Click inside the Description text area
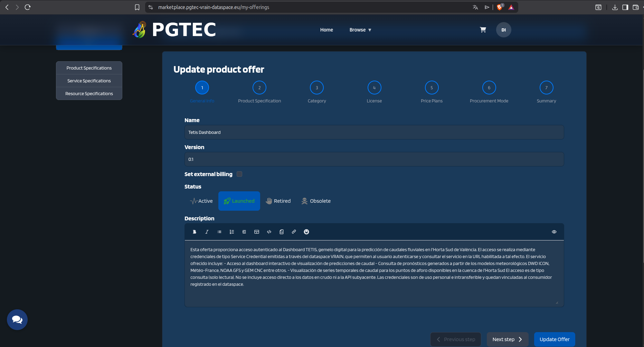 (374, 273)
